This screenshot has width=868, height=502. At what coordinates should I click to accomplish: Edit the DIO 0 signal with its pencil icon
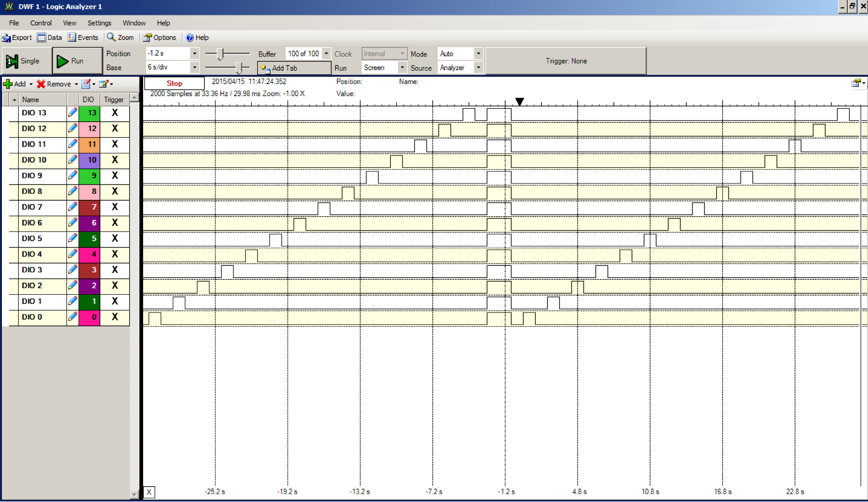(x=73, y=317)
